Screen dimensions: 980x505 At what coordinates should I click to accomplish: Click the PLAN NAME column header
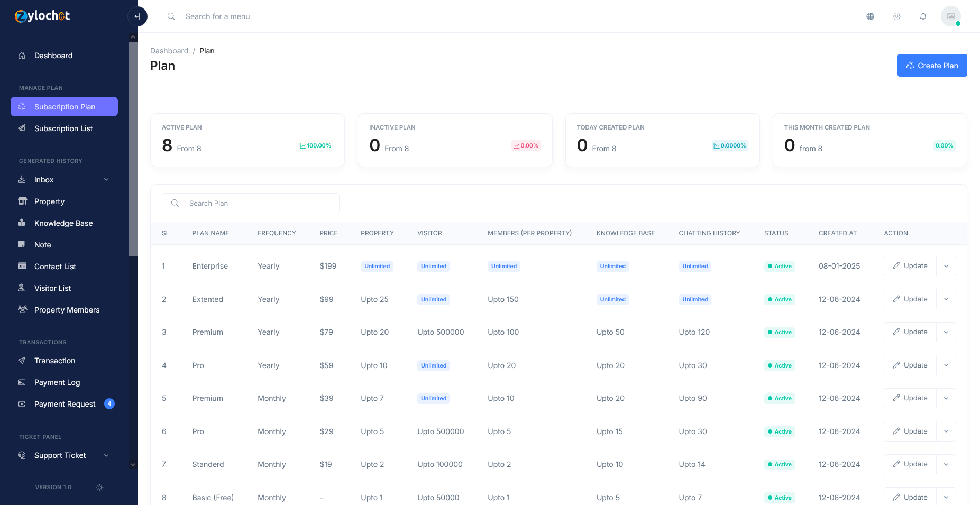210,233
